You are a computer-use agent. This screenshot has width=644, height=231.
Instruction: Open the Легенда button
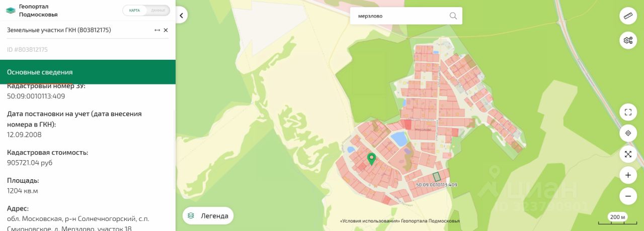(x=208, y=216)
